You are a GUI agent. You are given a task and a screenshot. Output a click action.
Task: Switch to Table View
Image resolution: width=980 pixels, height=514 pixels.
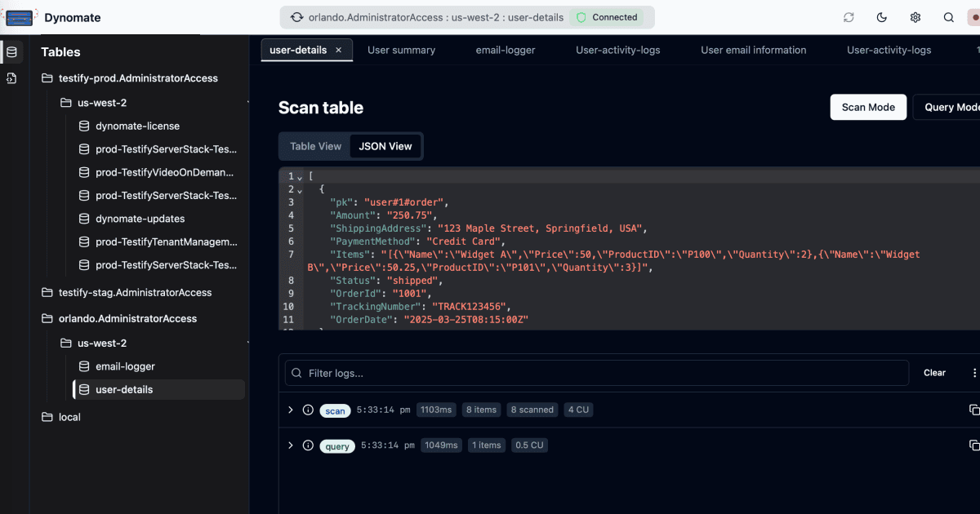[315, 146]
